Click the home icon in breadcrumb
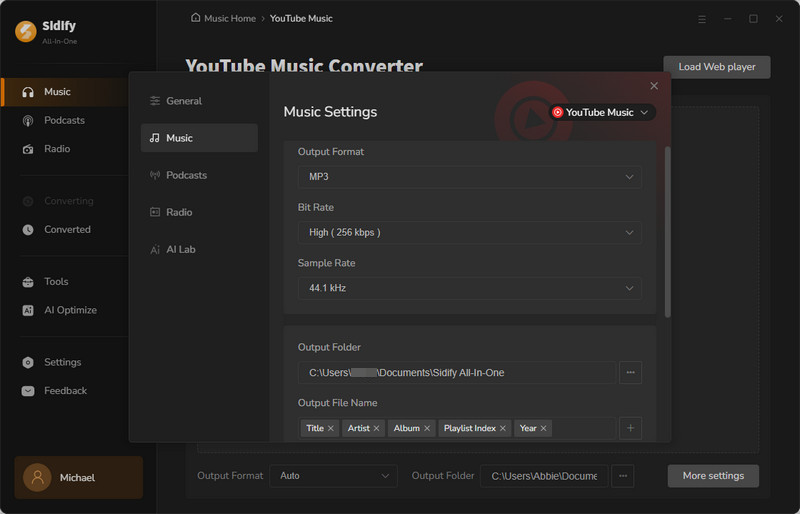The height and width of the screenshot is (514, 800). [x=195, y=18]
